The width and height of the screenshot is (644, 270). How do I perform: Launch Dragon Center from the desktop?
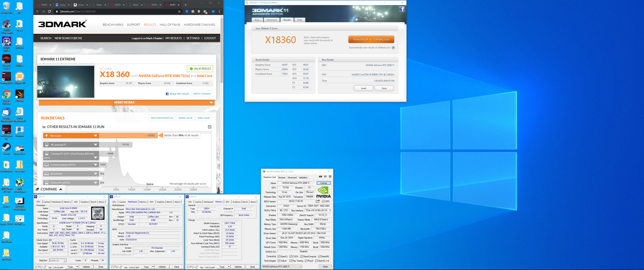click(x=7, y=62)
